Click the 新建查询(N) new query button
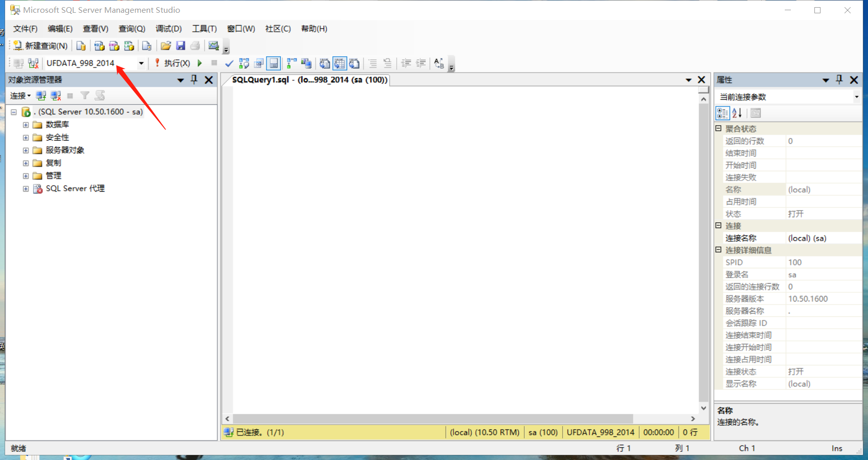 click(x=41, y=46)
